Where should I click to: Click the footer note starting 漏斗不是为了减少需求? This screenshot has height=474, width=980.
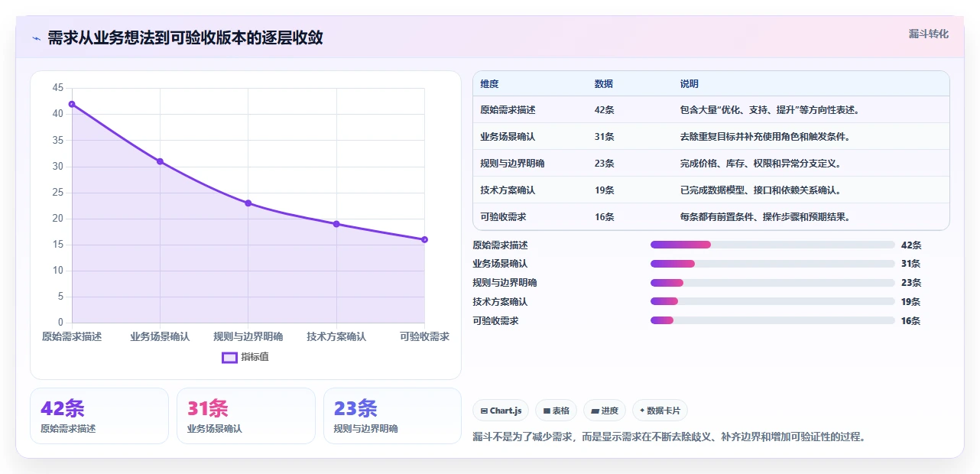[669, 437]
